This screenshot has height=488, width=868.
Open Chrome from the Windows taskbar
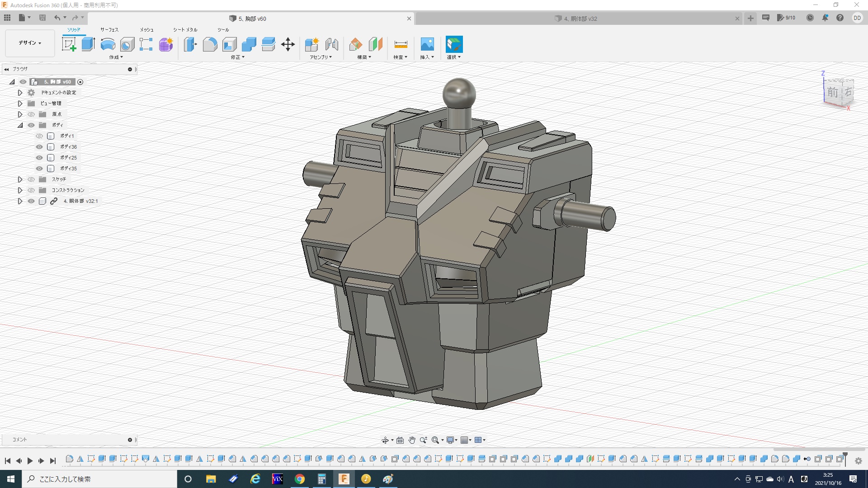(x=299, y=479)
